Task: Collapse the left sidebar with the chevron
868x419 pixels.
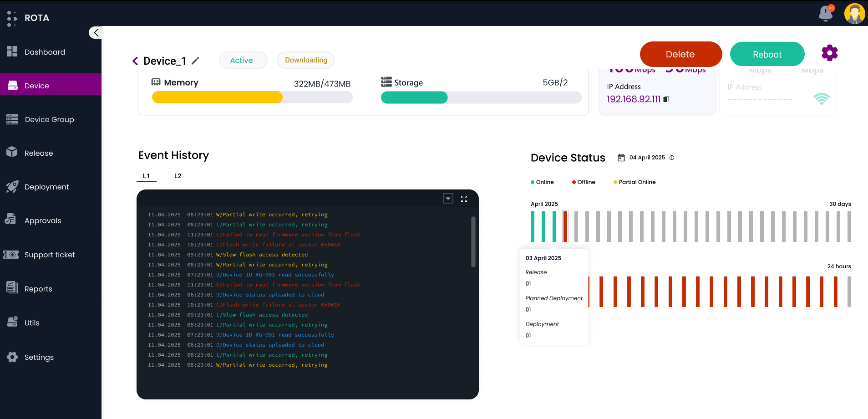Action: [95, 32]
